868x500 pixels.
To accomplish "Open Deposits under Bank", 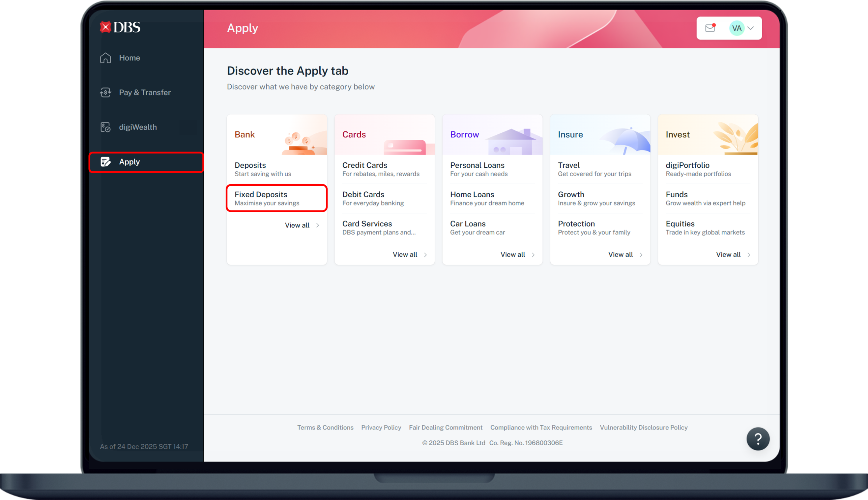I will tap(277, 169).
